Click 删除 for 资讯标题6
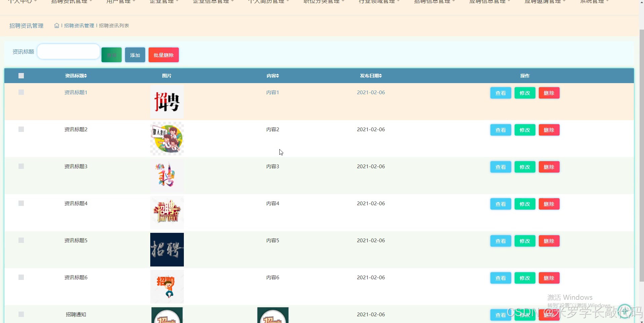The image size is (644, 323). [549, 278]
